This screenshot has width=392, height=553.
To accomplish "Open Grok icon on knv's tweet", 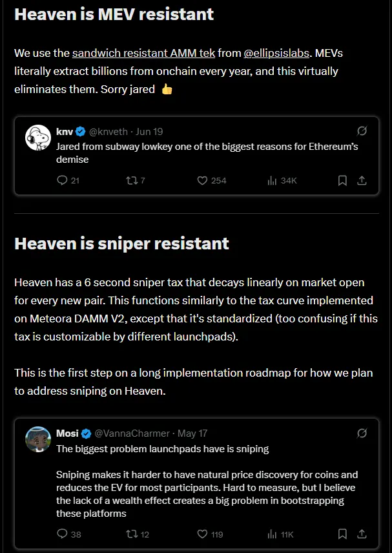I will (362, 131).
